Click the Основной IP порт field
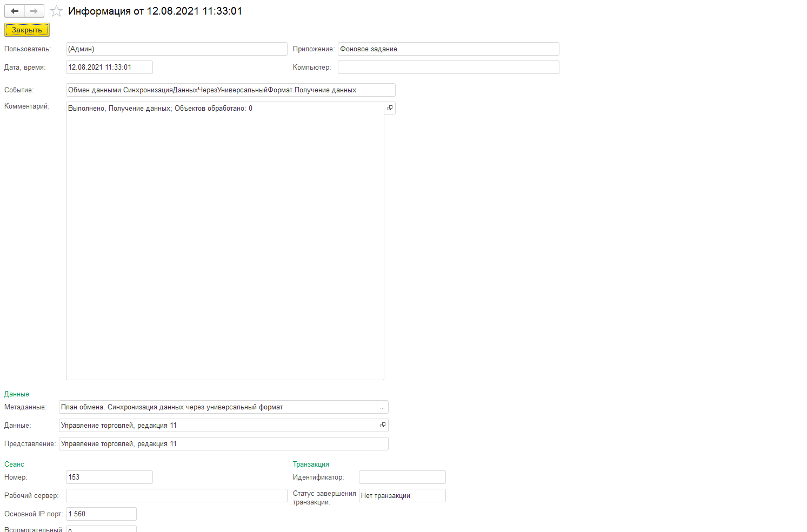The width and height of the screenshot is (807, 532). tap(101, 514)
